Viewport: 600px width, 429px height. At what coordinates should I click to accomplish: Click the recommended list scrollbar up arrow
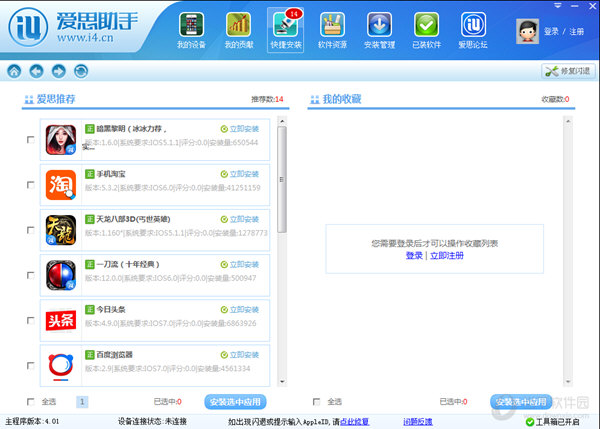pos(282,121)
